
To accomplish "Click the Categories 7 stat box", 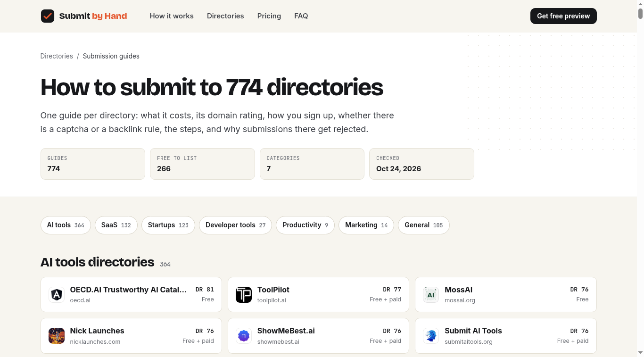I will tap(312, 164).
